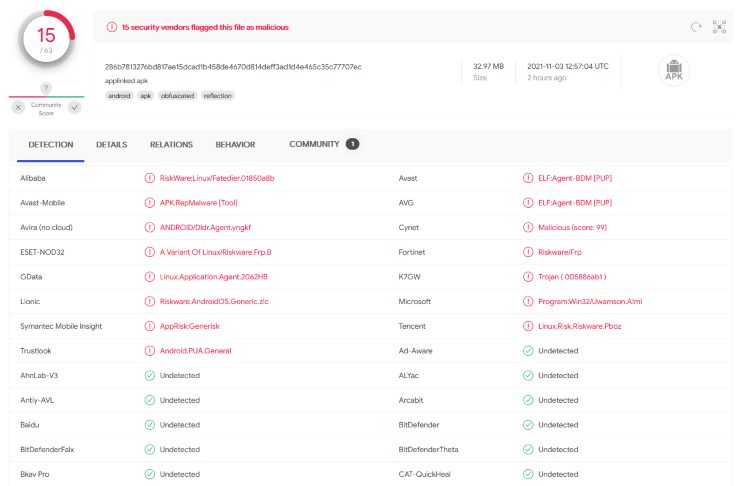
Task: Click the community score question mark icon
Action: [46, 88]
